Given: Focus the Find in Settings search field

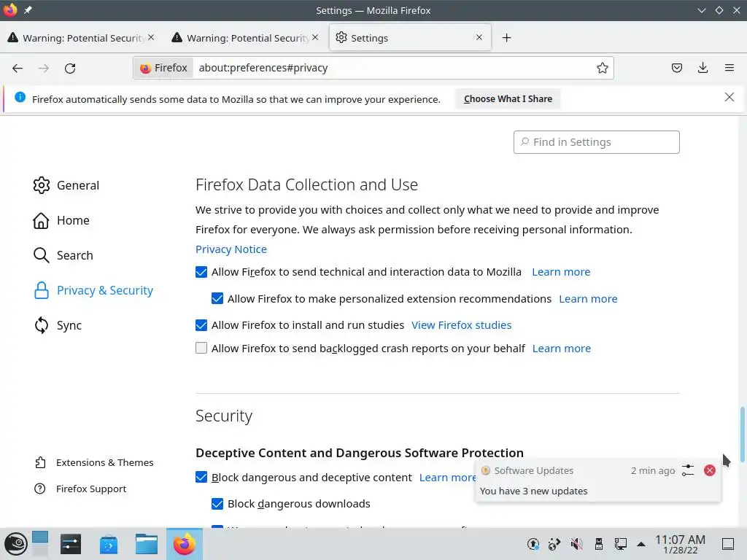Looking at the screenshot, I should (597, 142).
